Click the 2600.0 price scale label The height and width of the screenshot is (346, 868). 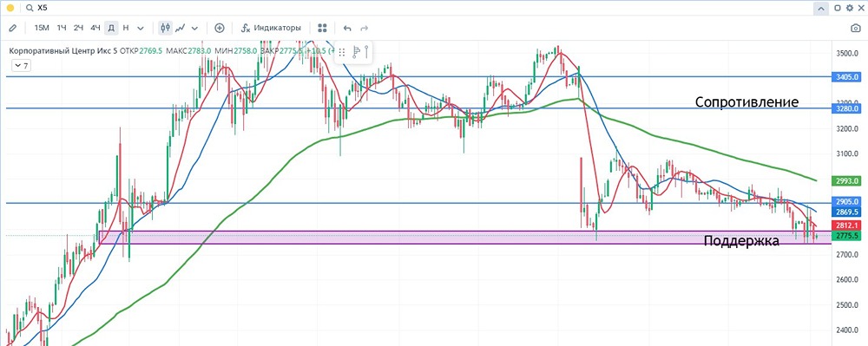[x=847, y=280]
